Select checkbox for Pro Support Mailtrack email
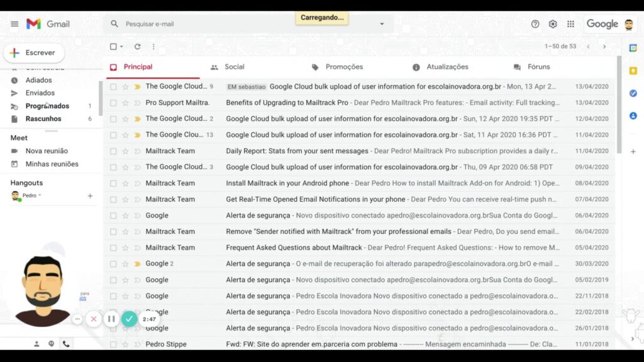Image resolution: width=644 pixels, height=362 pixels. pyautogui.click(x=113, y=102)
